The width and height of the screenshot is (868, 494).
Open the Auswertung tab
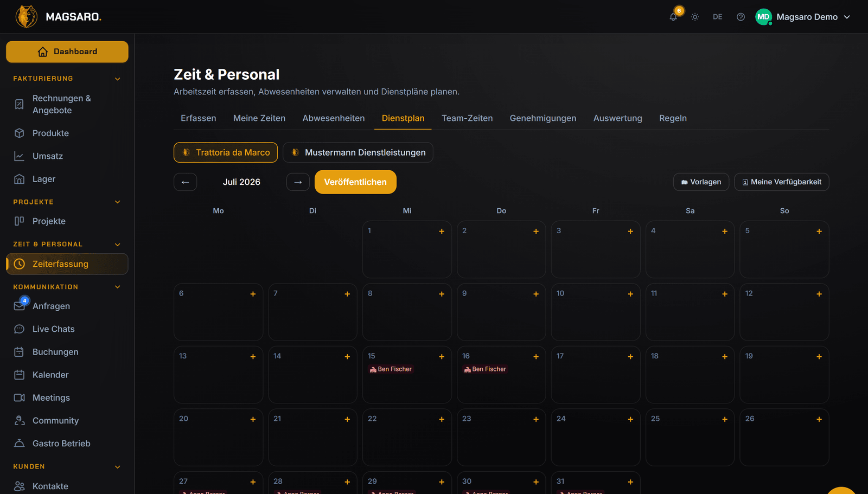click(618, 118)
